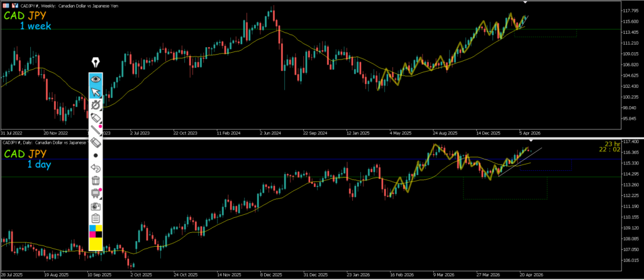The image size is (644, 280).
Task: Select the orange JPY label on the weekly chart
Action: 37,17
